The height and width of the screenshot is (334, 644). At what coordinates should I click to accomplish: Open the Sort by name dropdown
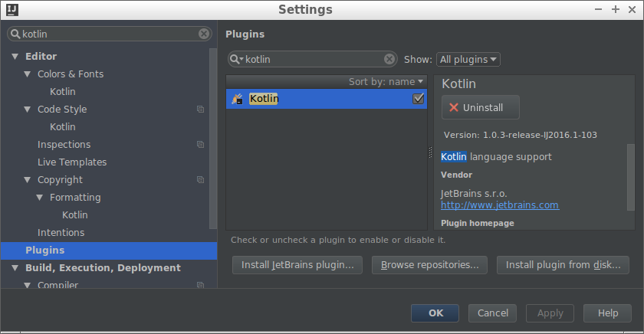pos(386,81)
